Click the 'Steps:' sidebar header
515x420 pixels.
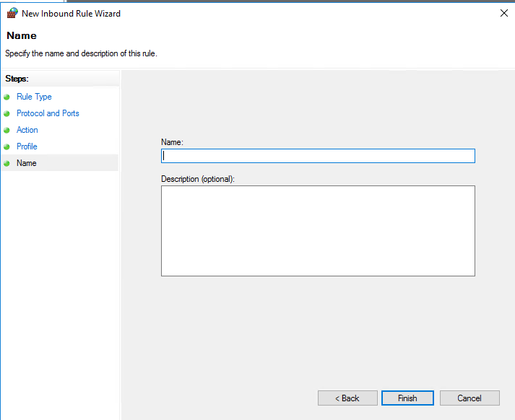pos(17,79)
